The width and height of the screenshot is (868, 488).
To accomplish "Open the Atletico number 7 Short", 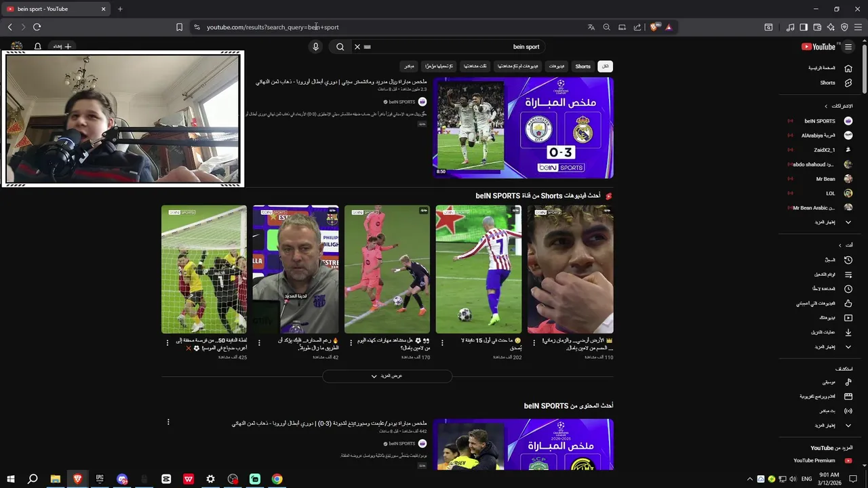I will point(479,269).
